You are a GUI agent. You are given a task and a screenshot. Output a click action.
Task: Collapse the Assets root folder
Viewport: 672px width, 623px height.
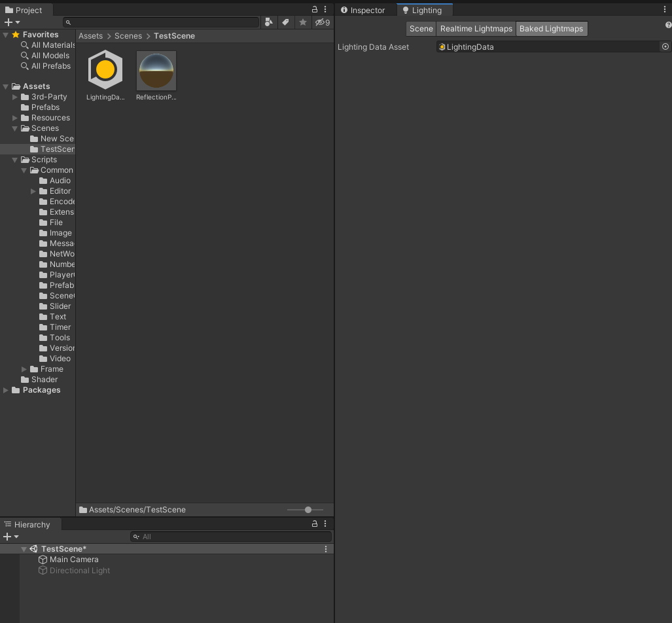pos(6,86)
